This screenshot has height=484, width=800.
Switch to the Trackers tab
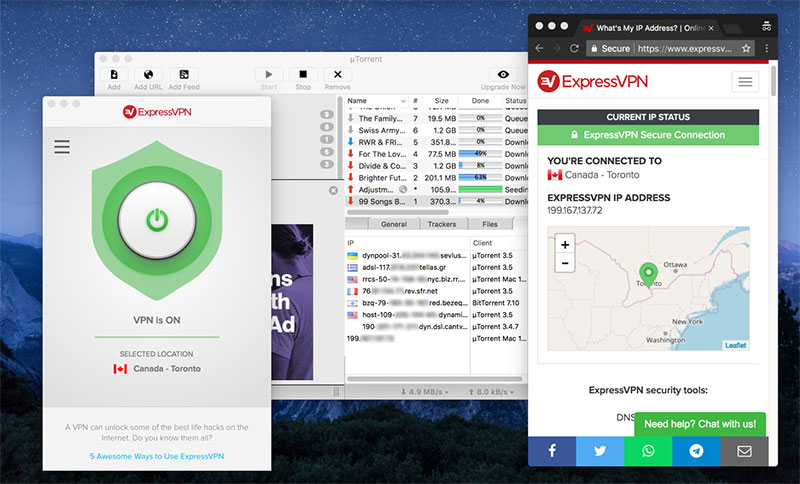pos(442,224)
